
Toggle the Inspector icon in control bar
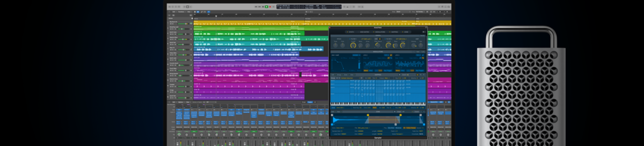click(x=173, y=7)
